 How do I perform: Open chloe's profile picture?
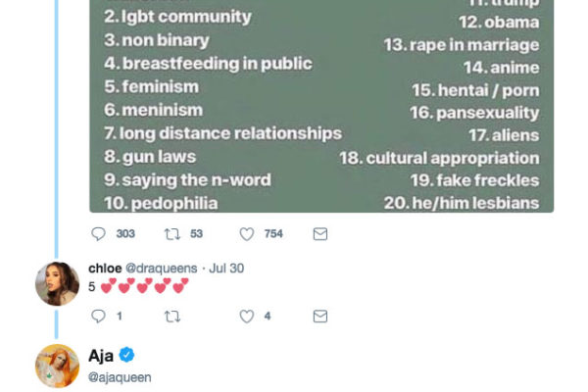57,283
